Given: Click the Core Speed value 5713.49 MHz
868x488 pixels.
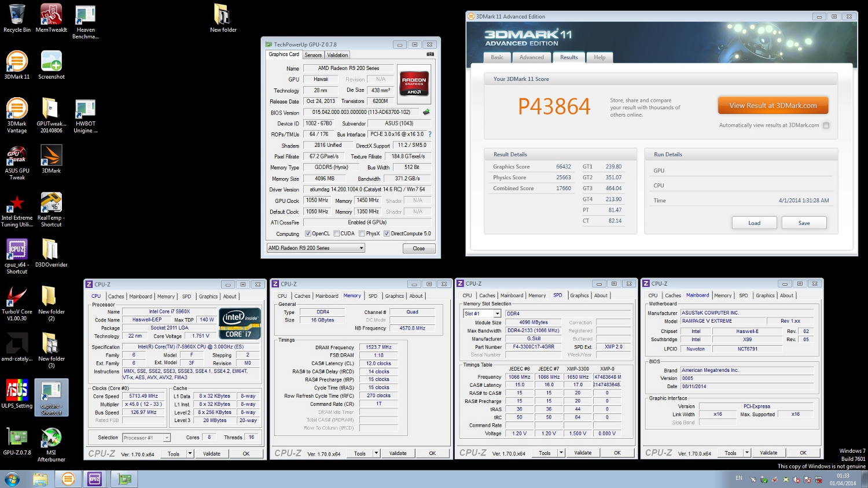Looking at the screenshot, I should [144, 396].
